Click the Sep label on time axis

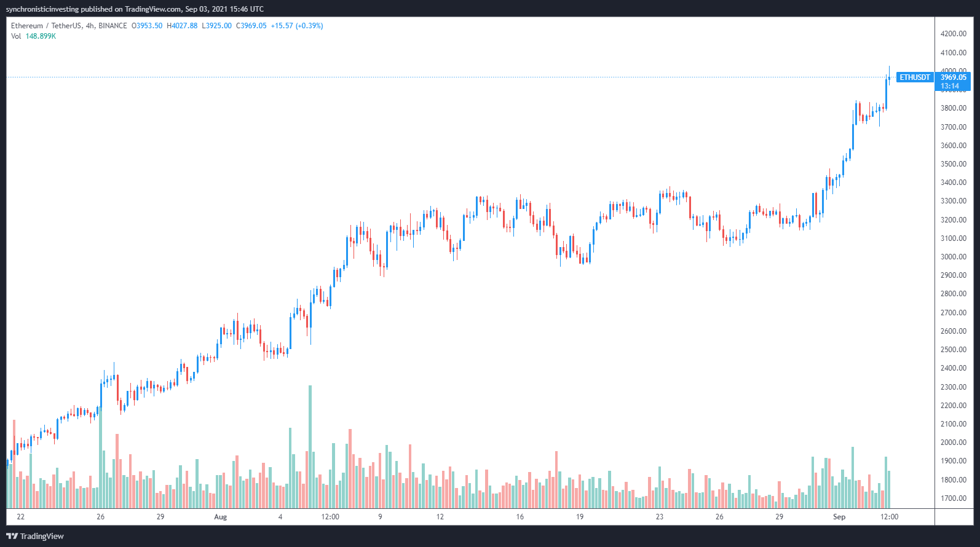pos(839,517)
